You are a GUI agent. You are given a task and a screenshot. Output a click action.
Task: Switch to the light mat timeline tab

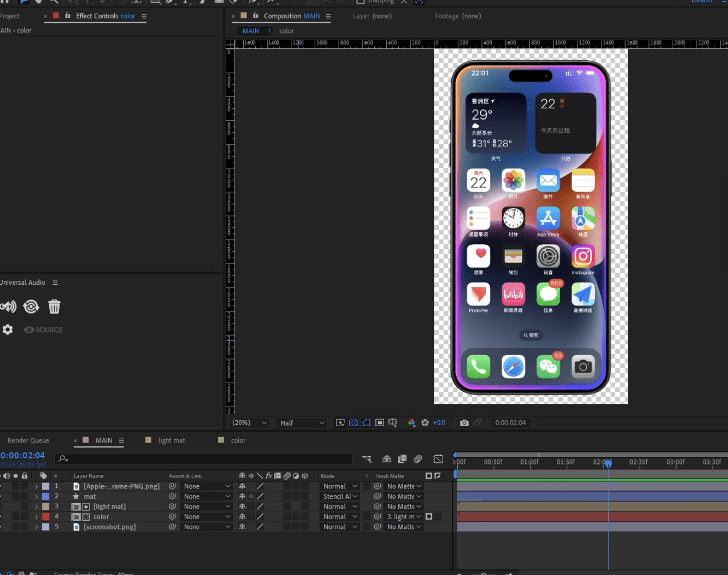(171, 441)
